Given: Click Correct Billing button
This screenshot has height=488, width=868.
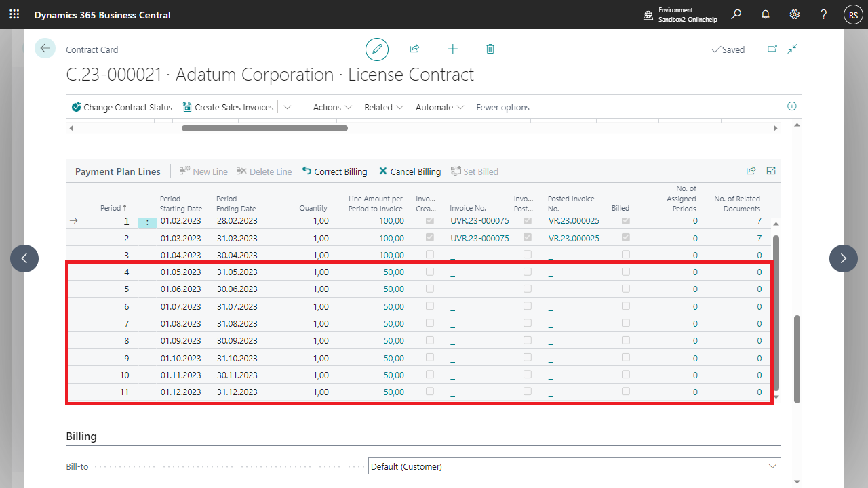Looking at the screenshot, I should point(334,171).
